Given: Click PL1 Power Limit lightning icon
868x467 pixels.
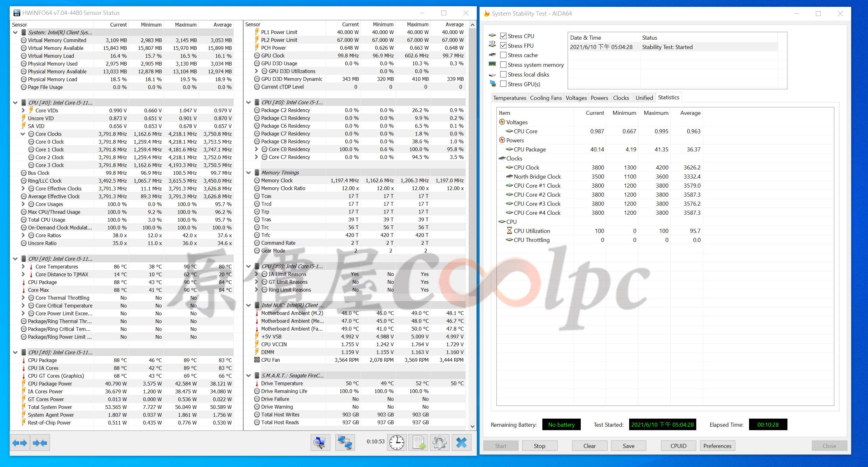Looking at the screenshot, I should pos(257,32).
